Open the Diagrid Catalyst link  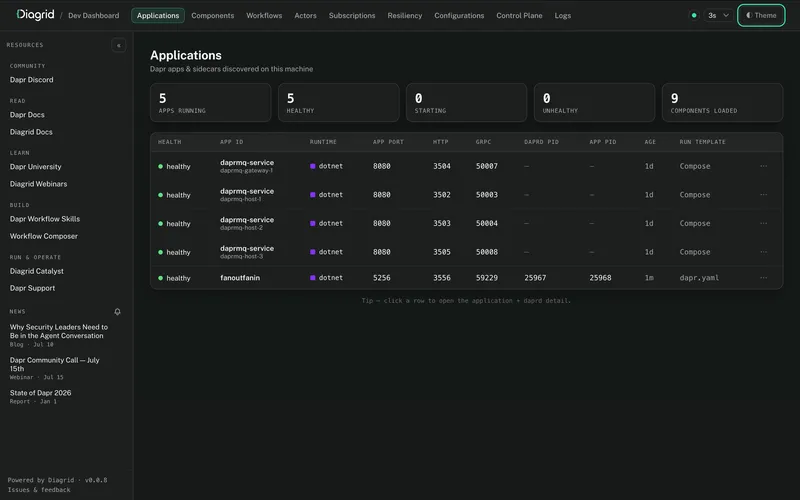37,271
